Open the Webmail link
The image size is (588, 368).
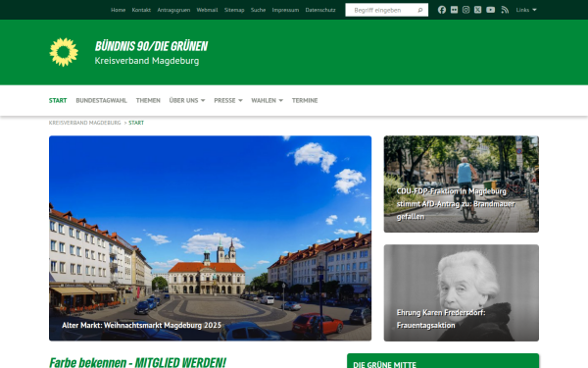coord(207,10)
